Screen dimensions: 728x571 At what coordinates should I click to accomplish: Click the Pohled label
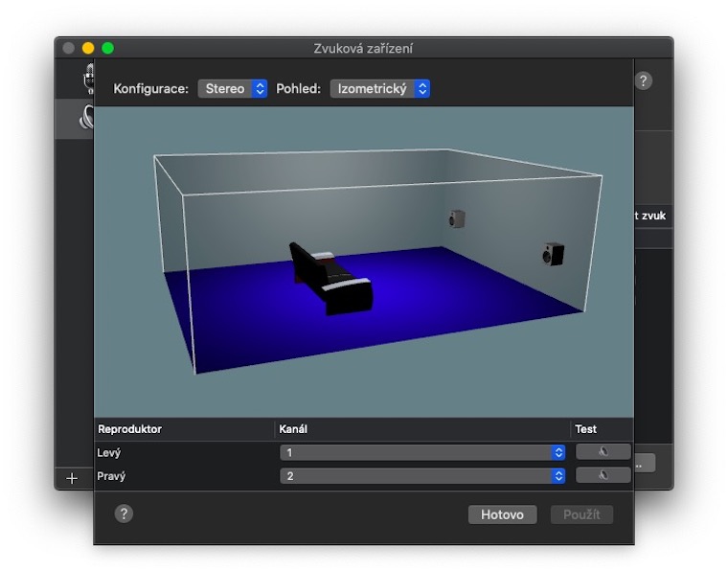[299, 89]
